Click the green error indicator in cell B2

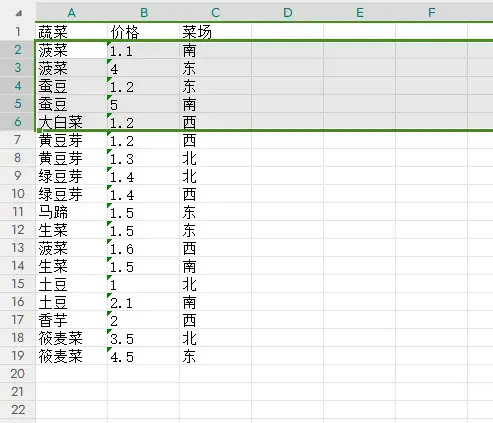[109, 43]
